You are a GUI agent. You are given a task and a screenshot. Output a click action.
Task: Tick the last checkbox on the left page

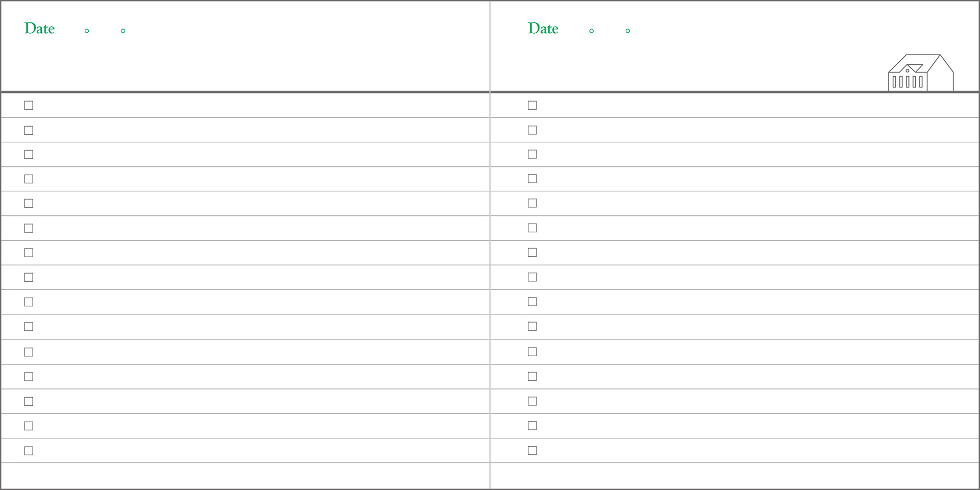click(29, 451)
